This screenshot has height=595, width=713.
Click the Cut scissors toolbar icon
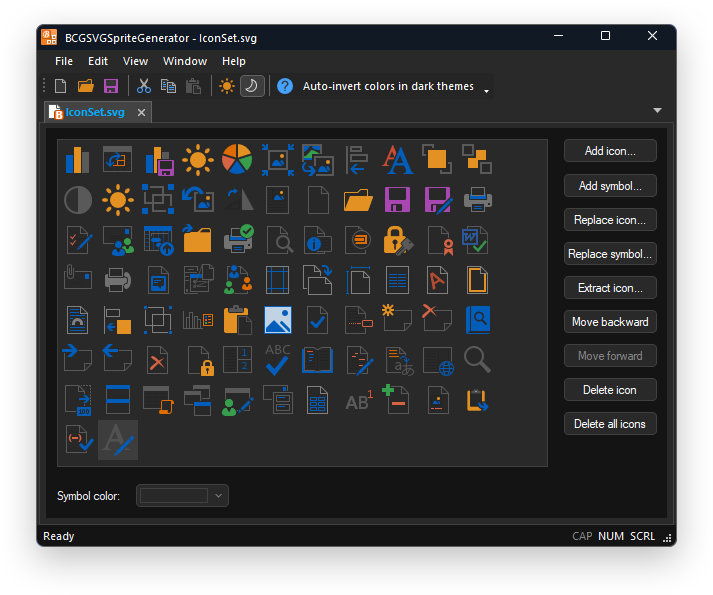tap(144, 86)
